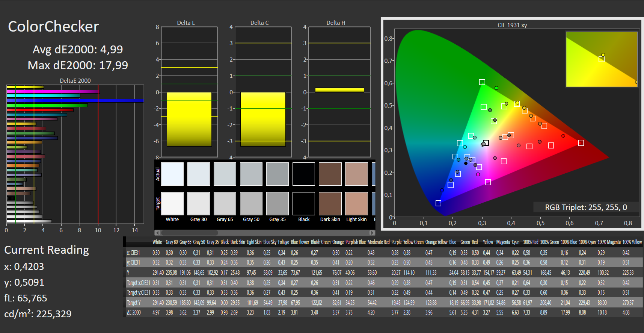Click the swatch strip's horizontal scrollbar track
644x333 pixels.
(x=265, y=233)
